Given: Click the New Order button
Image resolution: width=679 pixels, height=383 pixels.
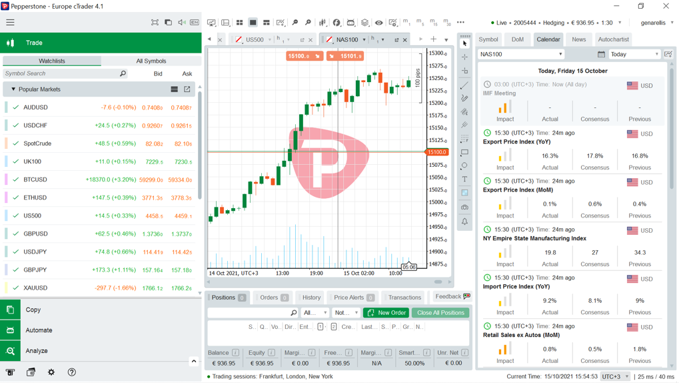Looking at the screenshot, I should [386, 313].
